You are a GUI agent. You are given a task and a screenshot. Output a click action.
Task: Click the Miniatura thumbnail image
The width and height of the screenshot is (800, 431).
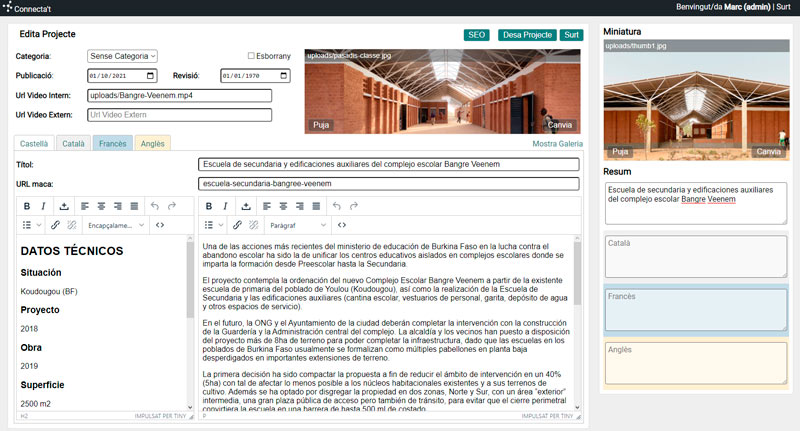(x=696, y=100)
